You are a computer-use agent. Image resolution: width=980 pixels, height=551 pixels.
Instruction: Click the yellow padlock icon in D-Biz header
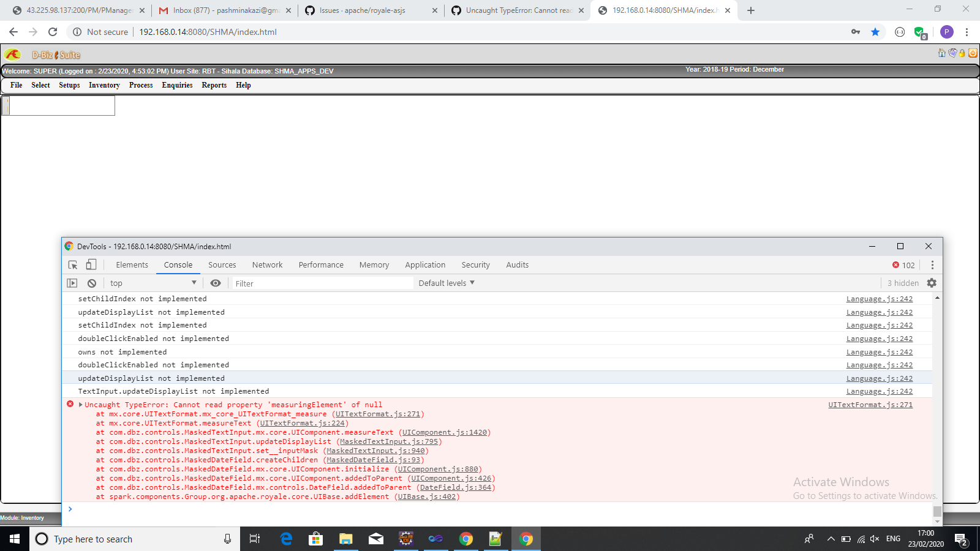[x=962, y=53]
